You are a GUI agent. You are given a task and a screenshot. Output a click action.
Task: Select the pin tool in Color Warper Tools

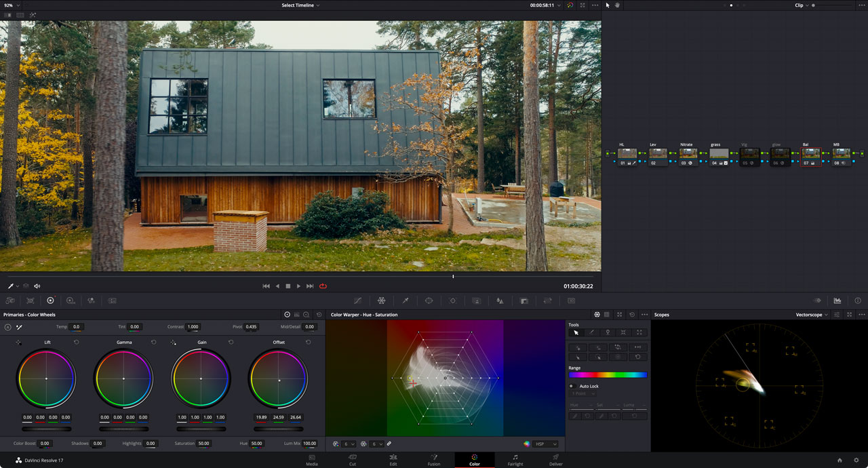(608, 332)
